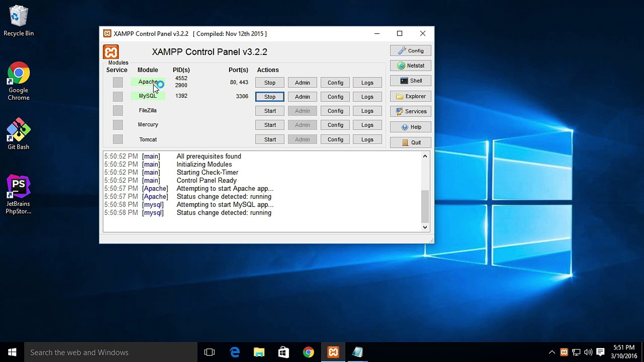The height and width of the screenshot is (362, 644).
Task: Click the taskbar web search field
Action: (x=111, y=352)
